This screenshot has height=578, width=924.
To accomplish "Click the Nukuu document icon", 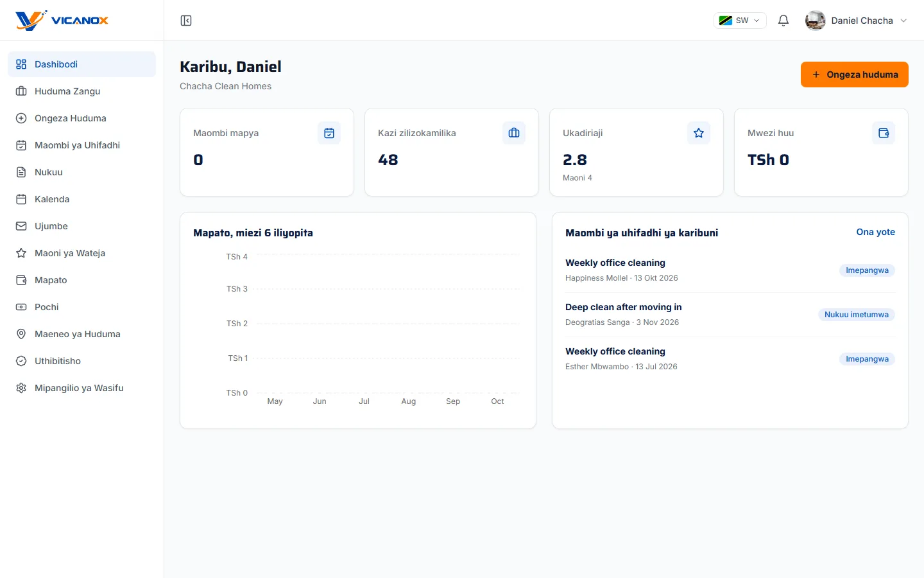I will [x=21, y=172].
